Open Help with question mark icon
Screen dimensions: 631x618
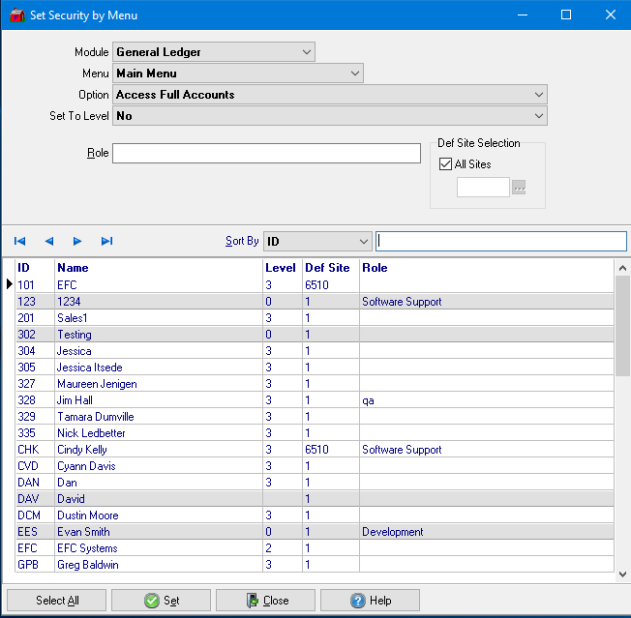point(370,600)
